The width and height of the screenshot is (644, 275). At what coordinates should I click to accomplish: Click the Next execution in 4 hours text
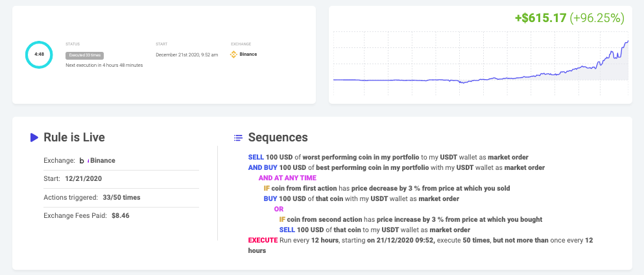coord(104,66)
